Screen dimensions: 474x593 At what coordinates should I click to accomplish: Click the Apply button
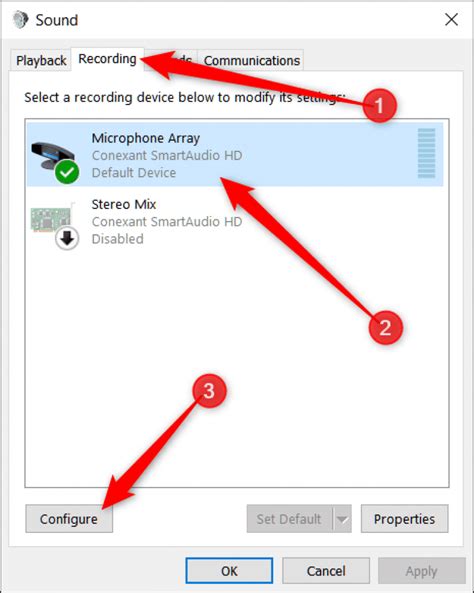pos(421,571)
